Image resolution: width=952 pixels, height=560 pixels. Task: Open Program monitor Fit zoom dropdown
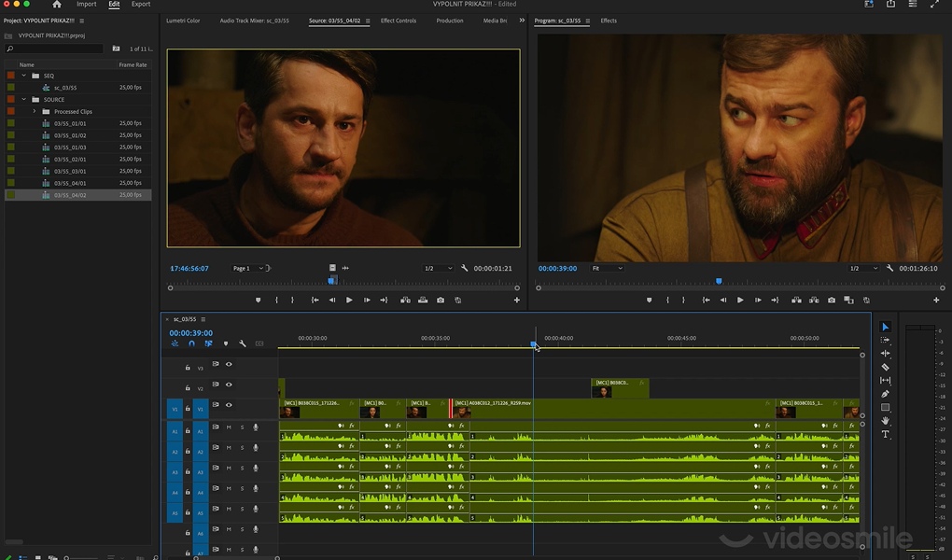(x=608, y=268)
